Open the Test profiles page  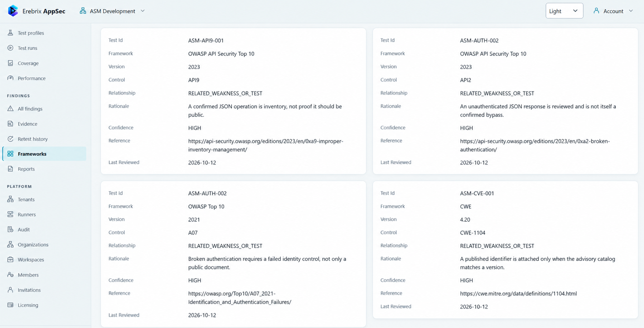pyautogui.click(x=44, y=33)
